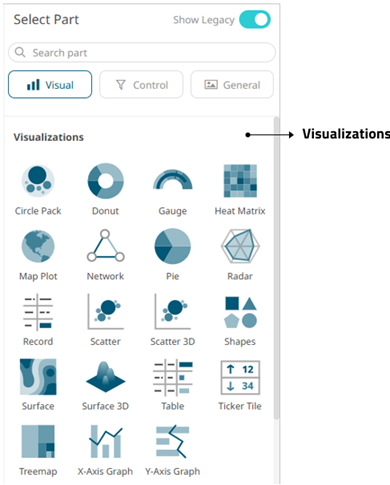Click the Visualizations section heading
The width and height of the screenshot is (390, 485).
49,137
